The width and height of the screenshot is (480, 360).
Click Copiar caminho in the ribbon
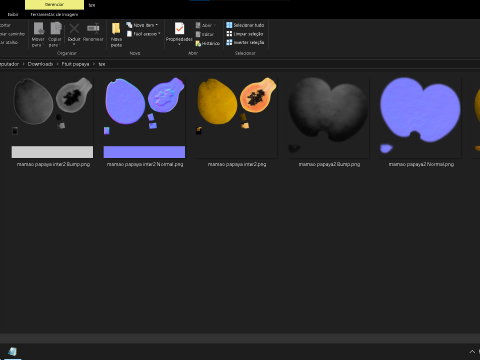12,34
